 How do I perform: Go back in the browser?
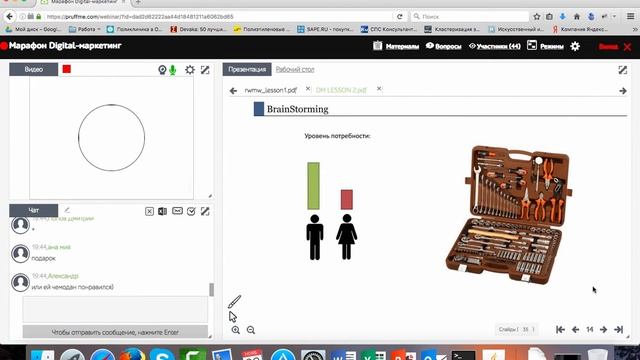click(9, 16)
